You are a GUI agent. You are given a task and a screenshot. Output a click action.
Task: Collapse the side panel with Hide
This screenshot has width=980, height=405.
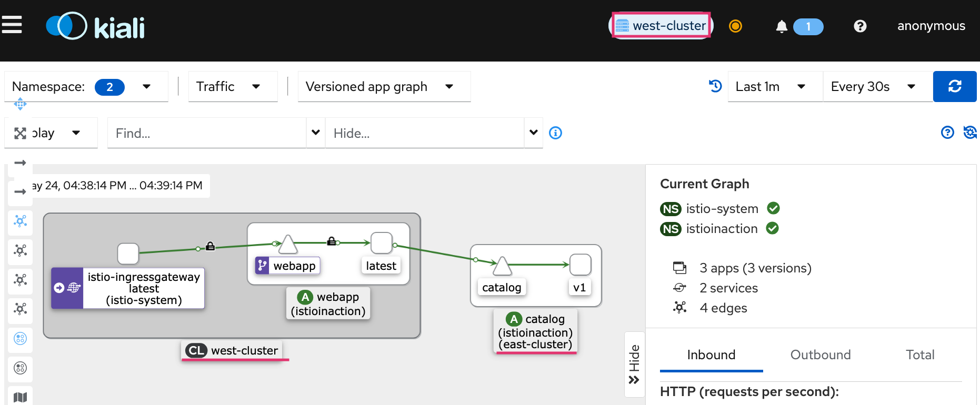pyautogui.click(x=634, y=364)
